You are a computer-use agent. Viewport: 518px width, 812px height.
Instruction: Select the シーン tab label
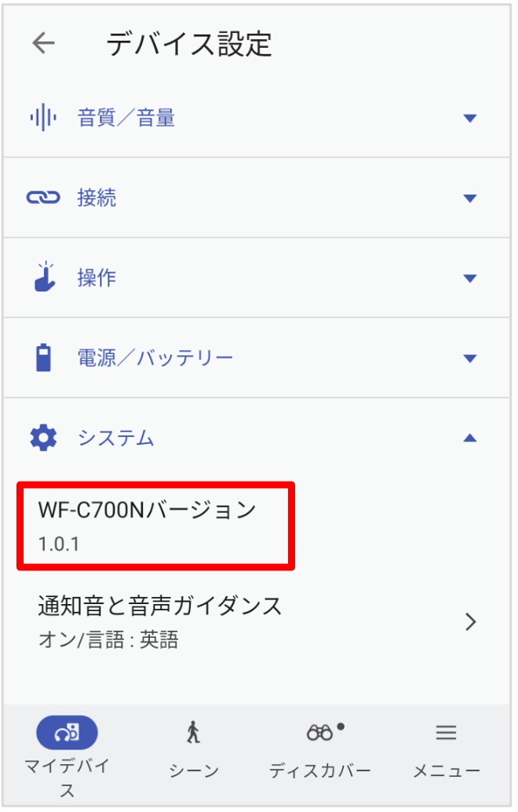(x=194, y=771)
